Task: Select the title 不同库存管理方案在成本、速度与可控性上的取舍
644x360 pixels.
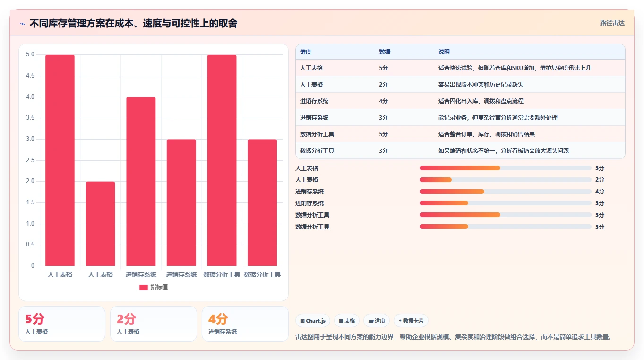Action: click(133, 23)
